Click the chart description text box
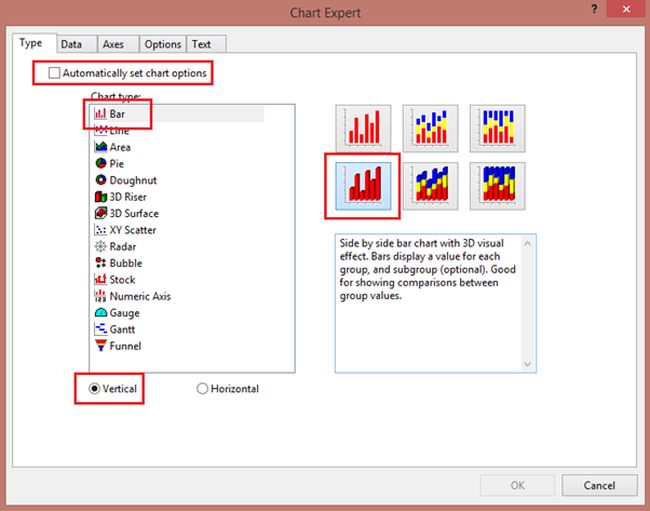 click(435, 303)
